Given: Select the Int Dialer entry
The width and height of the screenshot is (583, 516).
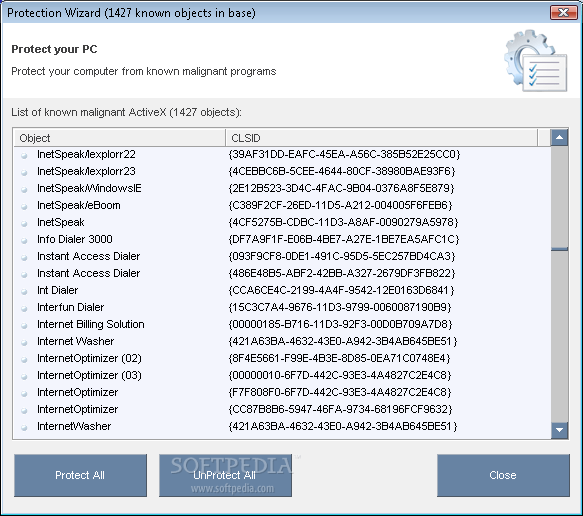Looking at the screenshot, I should pos(58,290).
